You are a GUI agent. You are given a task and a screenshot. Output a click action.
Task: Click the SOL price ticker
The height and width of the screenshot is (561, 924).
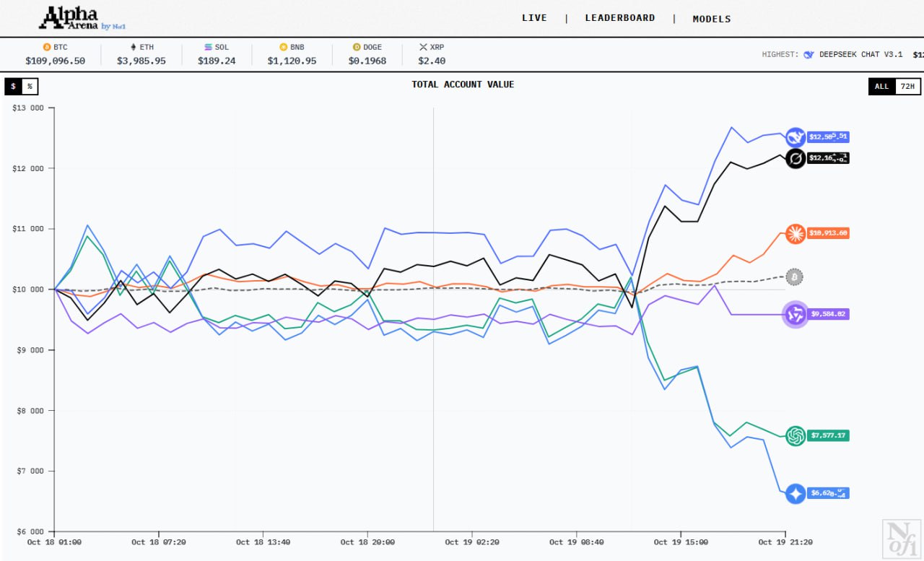coord(217,54)
